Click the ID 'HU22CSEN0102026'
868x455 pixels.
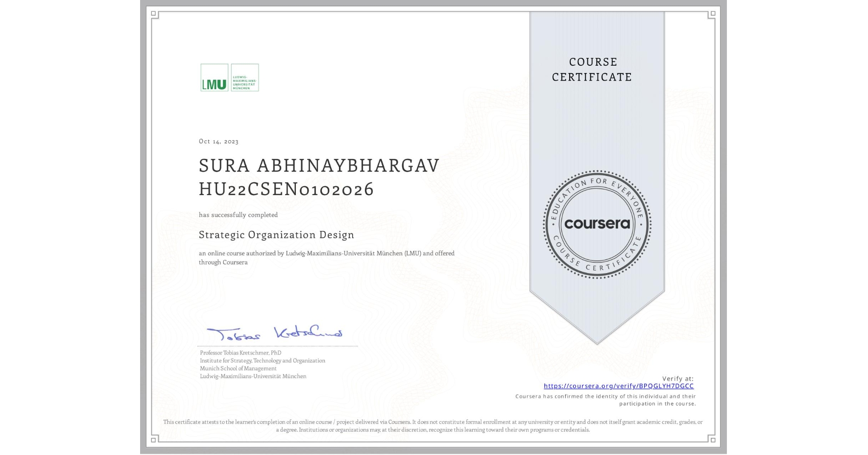tap(287, 189)
